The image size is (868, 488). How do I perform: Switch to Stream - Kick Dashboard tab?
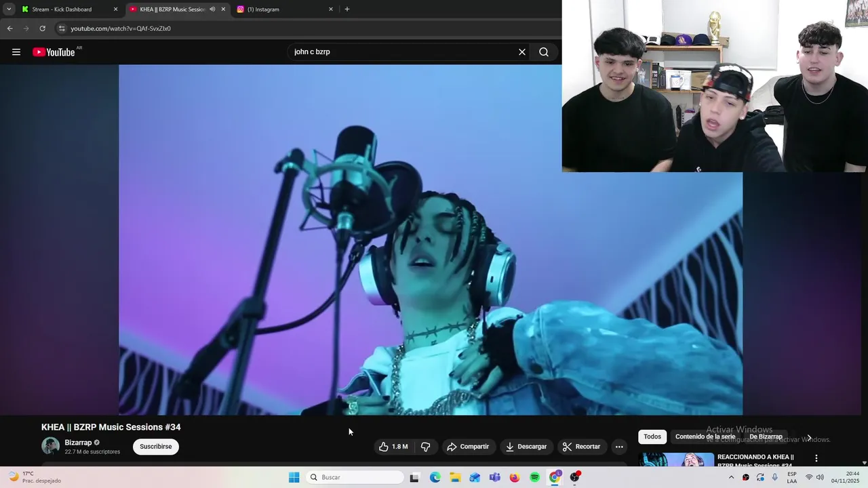point(70,9)
